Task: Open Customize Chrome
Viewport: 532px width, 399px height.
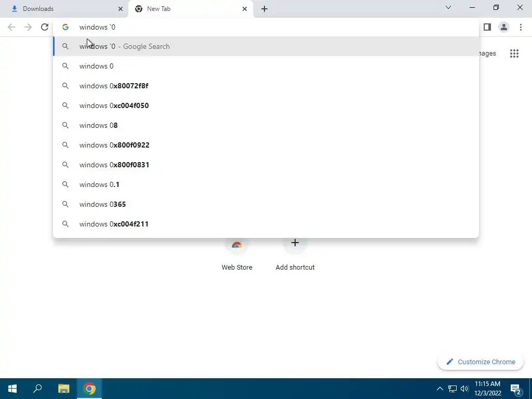Action: coord(481,362)
